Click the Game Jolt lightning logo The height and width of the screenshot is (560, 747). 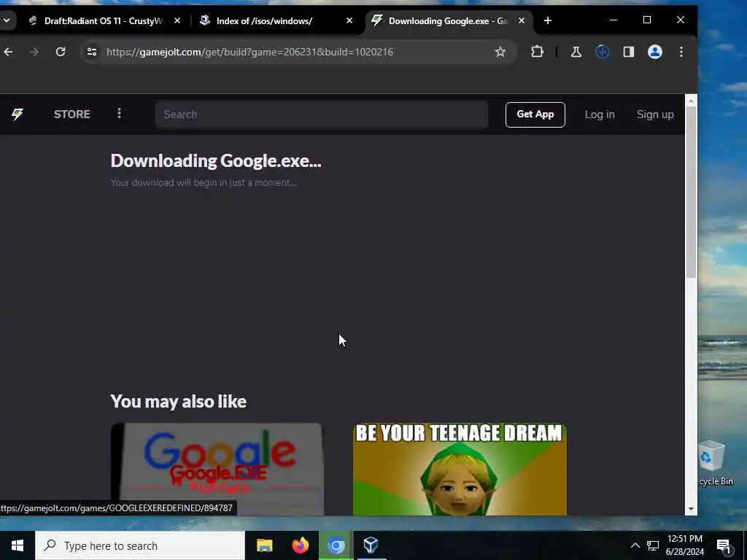click(x=18, y=114)
